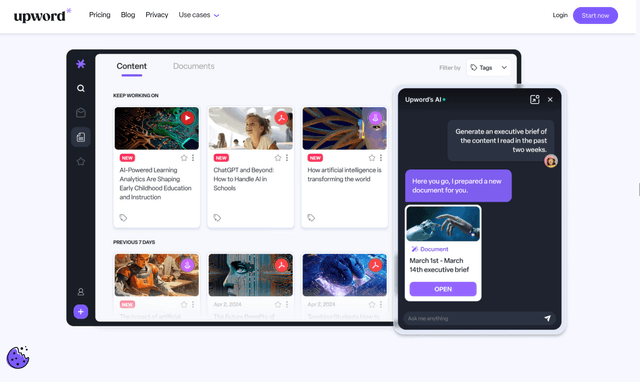This screenshot has width=640, height=382.
Task: Click the ChatGPT and Beyond card title
Action: pos(244,179)
